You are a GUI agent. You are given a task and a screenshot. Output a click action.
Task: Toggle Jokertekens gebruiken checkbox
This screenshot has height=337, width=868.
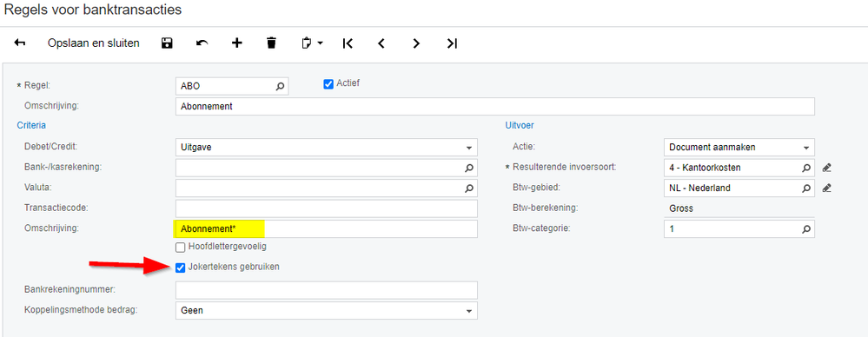(180, 268)
